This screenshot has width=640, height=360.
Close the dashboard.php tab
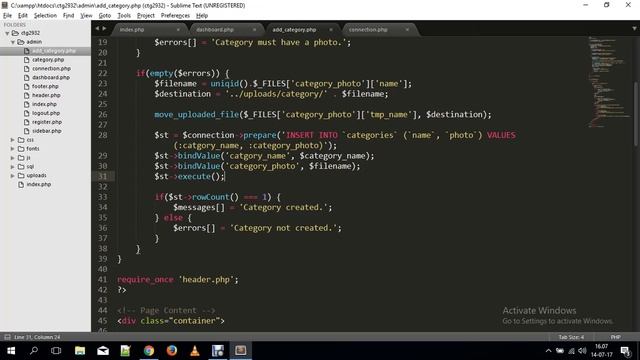pyautogui.click(x=254, y=30)
